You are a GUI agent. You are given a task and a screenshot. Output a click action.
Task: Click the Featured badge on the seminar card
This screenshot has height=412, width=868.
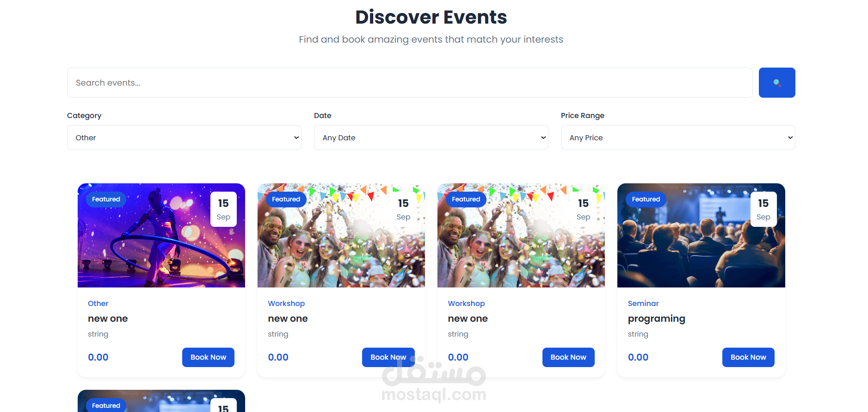pyautogui.click(x=646, y=199)
